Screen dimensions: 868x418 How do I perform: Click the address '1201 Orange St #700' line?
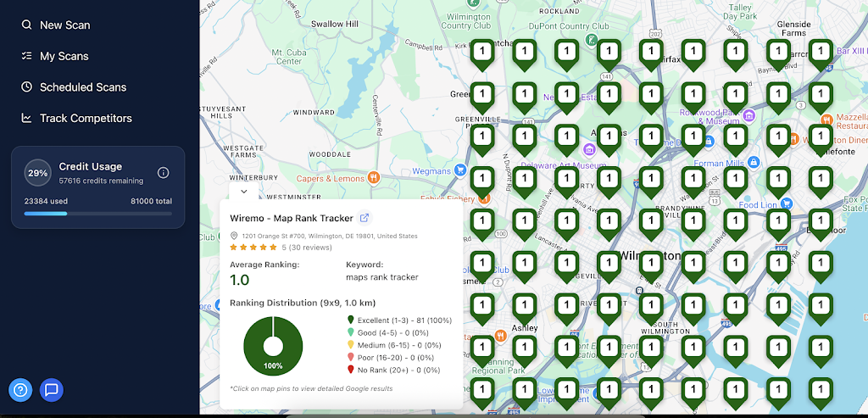(330, 236)
